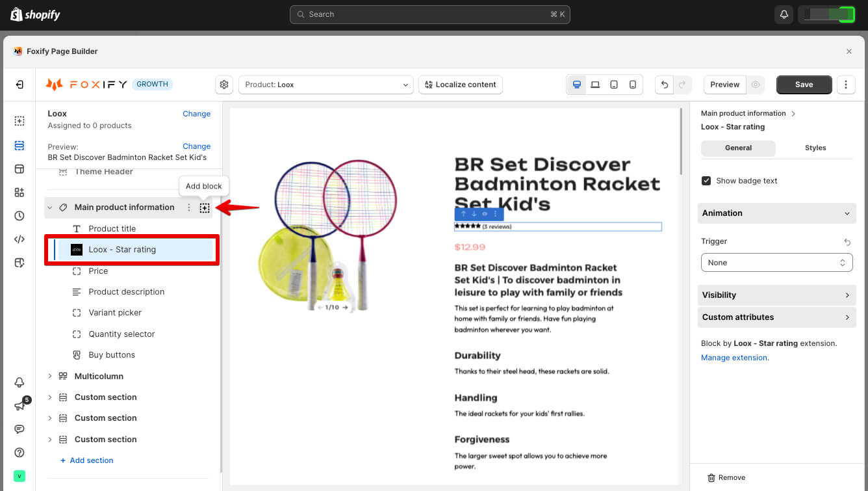Image resolution: width=868 pixels, height=491 pixels.
Task: Open the code editor sidebar icon
Action: tap(19, 239)
